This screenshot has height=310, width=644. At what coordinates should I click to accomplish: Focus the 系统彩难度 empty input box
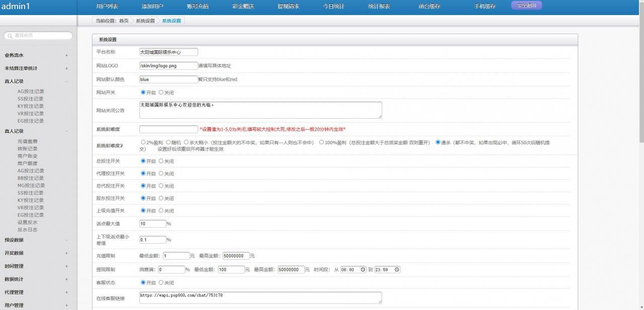pos(169,129)
